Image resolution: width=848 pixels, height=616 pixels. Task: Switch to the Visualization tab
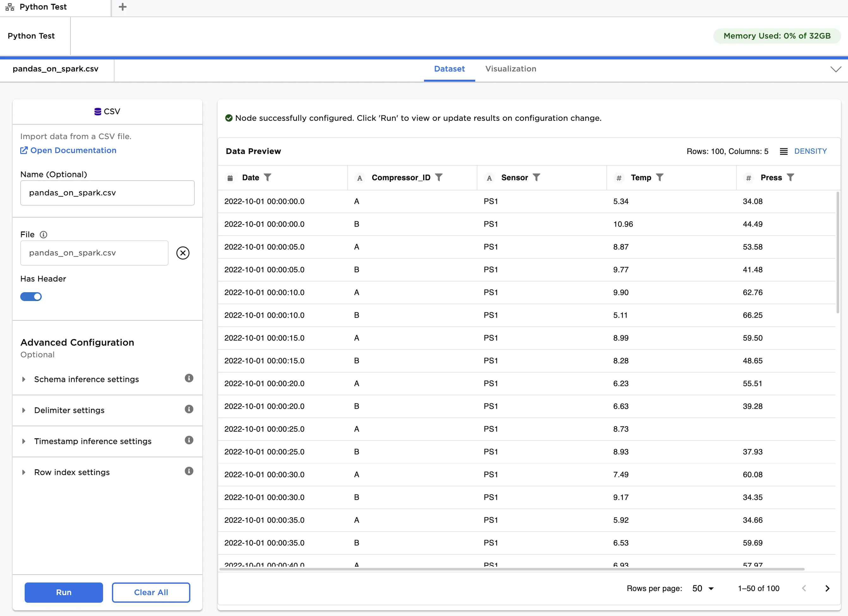[510, 69]
